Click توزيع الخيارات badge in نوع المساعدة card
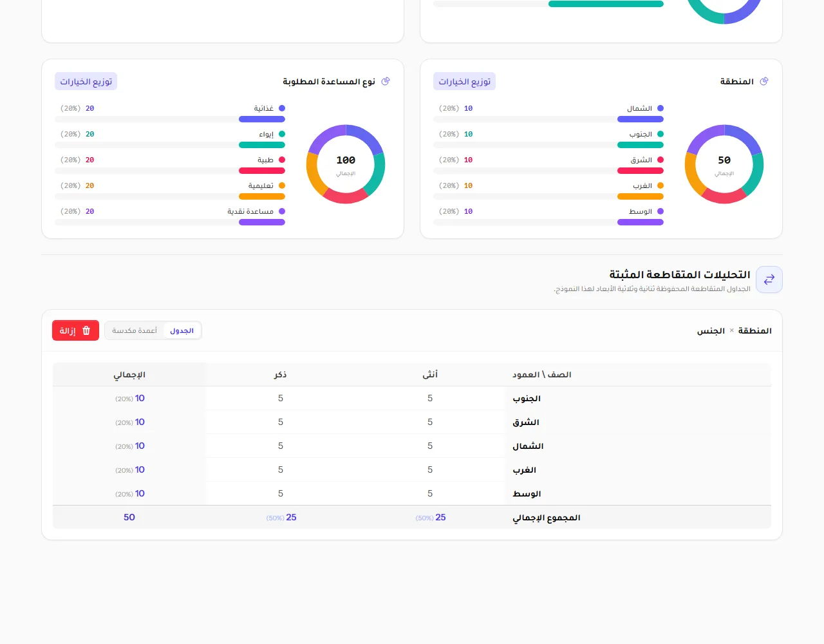824x644 pixels. point(86,81)
